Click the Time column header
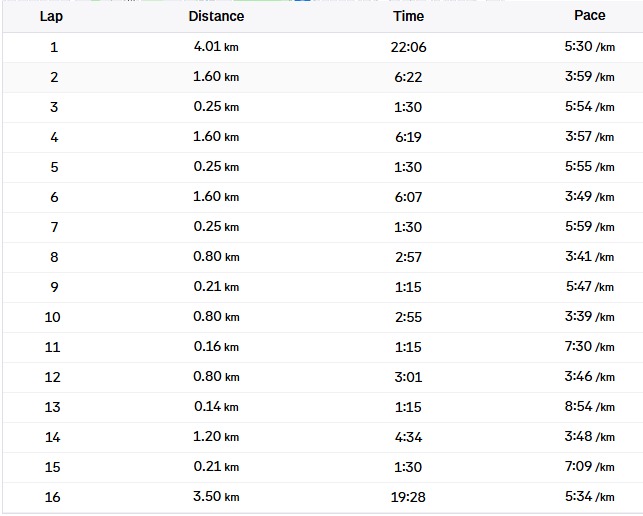The image size is (643, 516). pos(408,16)
